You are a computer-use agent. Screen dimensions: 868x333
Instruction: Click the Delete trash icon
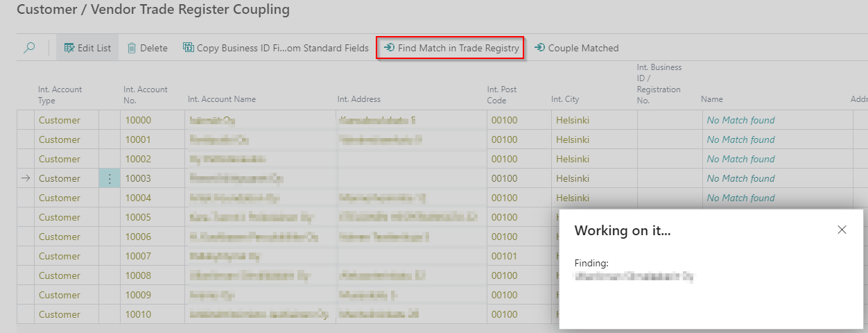coord(132,48)
